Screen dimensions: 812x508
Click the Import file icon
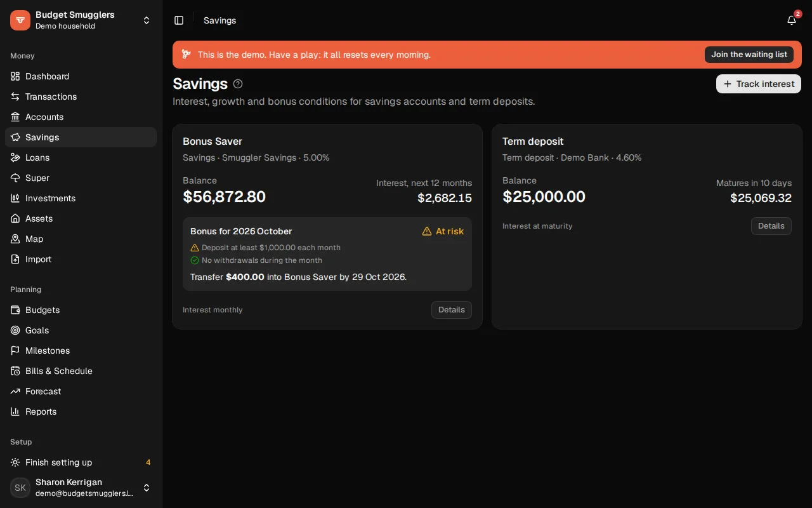15,259
